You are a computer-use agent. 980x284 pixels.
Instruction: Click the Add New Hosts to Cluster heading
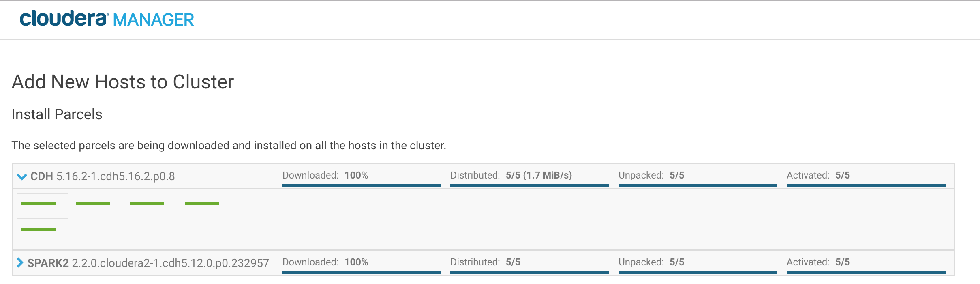click(123, 82)
